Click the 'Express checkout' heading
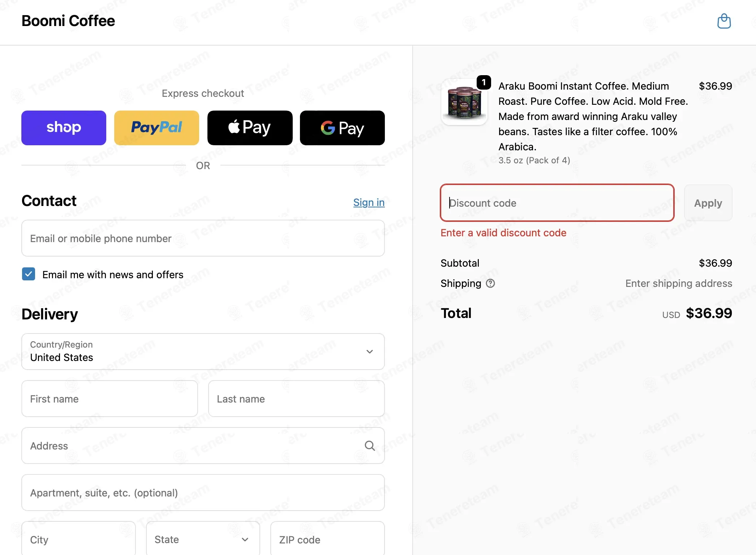The width and height of the screenshot is (756, 555). pyautogui.click(x=203, y=93)
